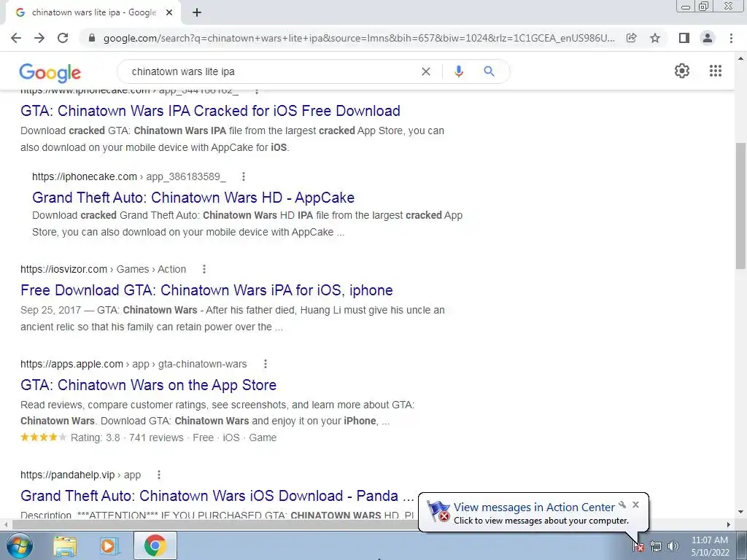Click the scroll-down arrow of the page scrollbar
This screenshot has width=747, height=560.
coord(740,513)
